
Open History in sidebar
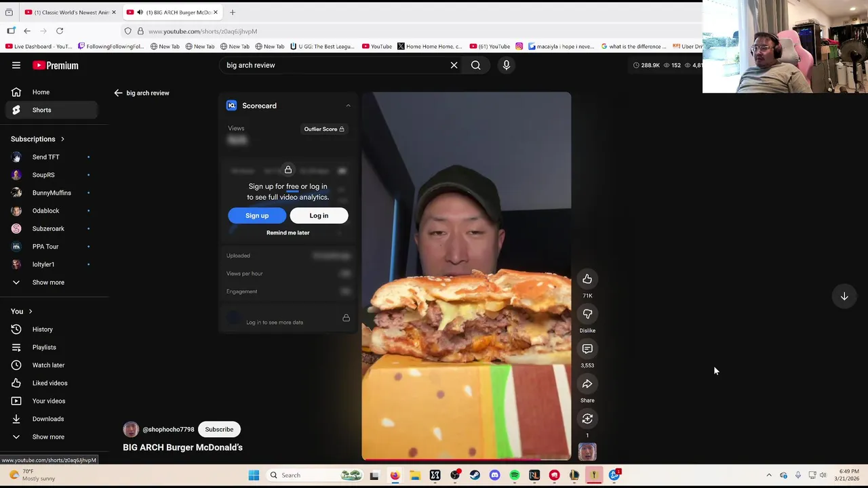[52, 329]
